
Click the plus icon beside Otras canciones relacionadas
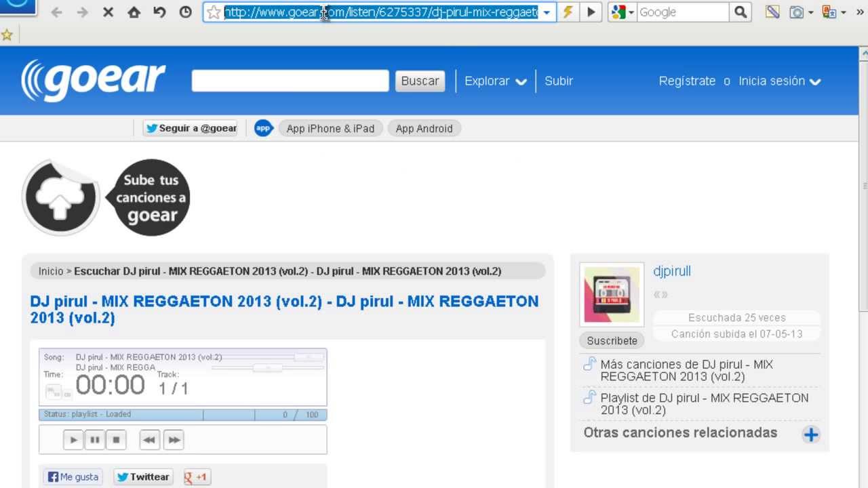811,434
